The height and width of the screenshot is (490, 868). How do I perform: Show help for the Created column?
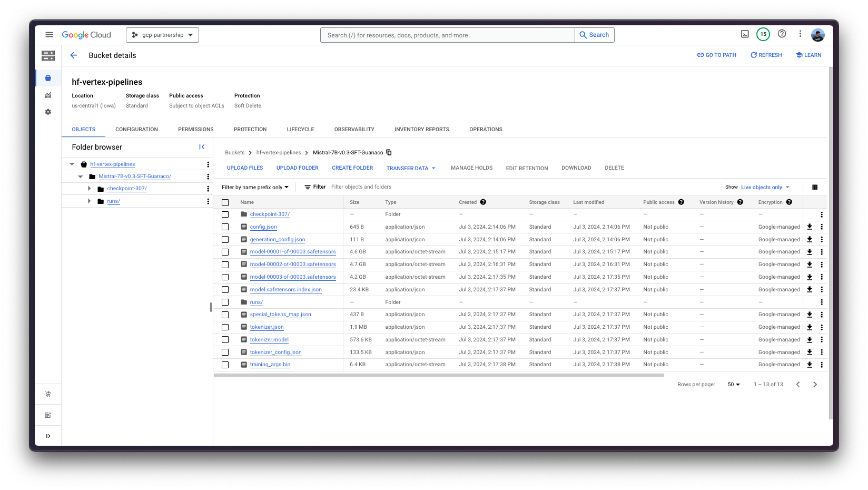tap(483, 202)
